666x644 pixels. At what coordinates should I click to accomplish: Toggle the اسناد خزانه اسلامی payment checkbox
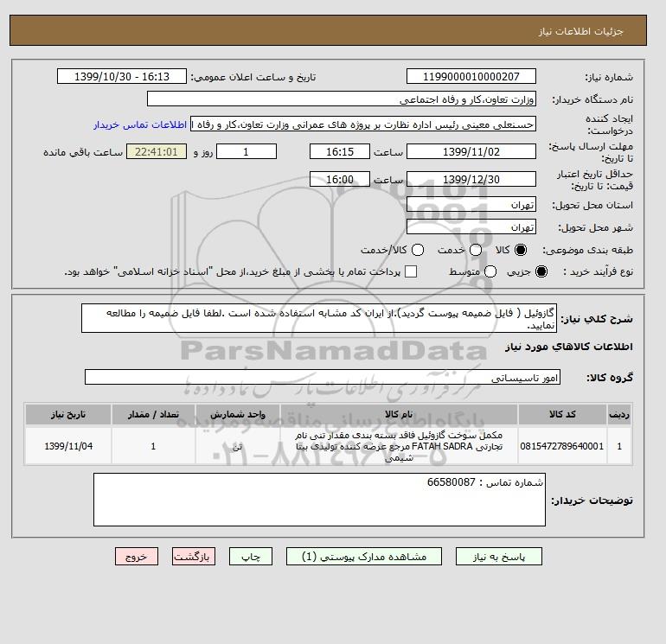(411, 271)
